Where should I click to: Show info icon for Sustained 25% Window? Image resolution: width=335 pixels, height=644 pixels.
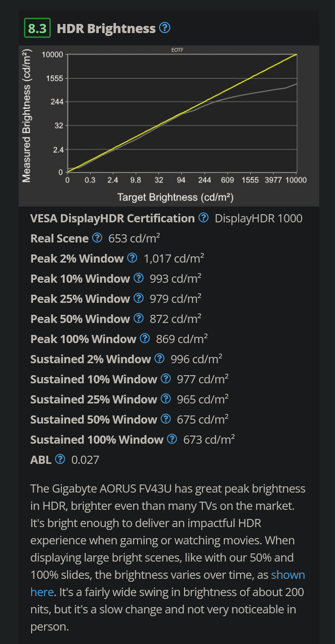point(166,399)
